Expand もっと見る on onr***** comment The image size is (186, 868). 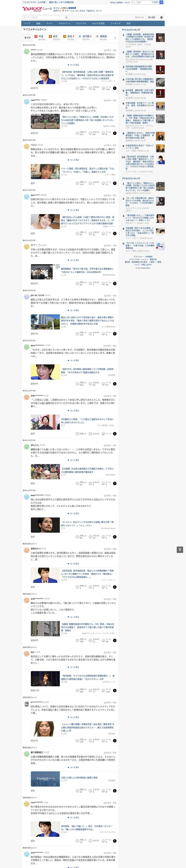tap(73, 210)
